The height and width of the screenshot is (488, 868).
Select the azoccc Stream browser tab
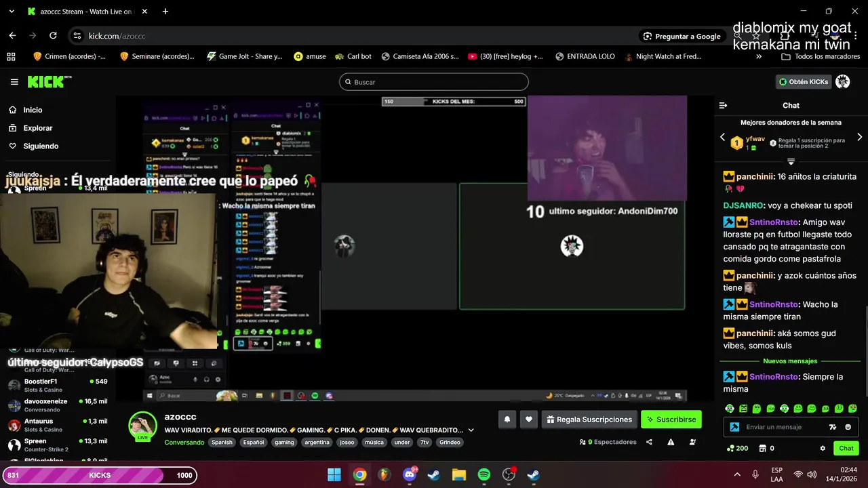[88, 12]
